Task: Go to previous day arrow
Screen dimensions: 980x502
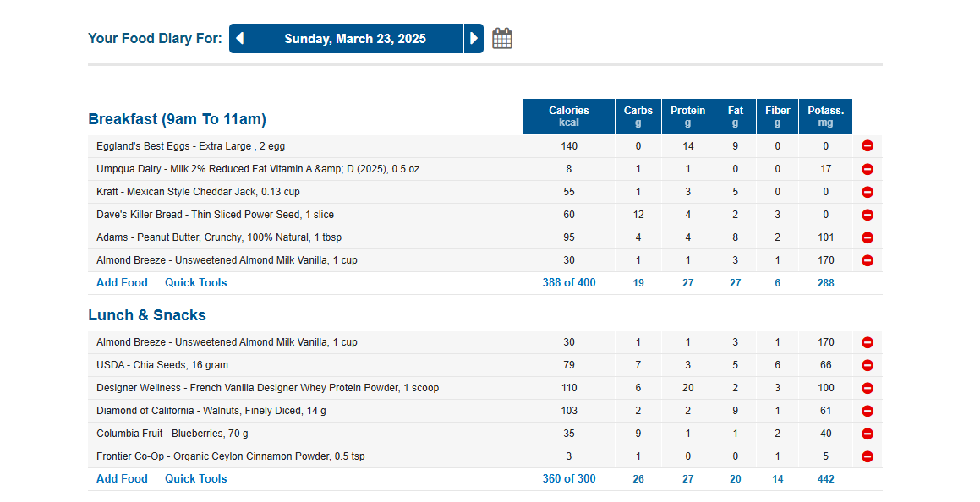Action: [x=239, y=39]
